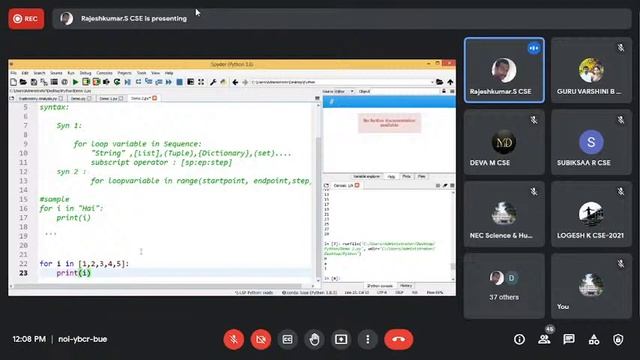
Task: Open the Spyder Run menu
Action: click(x=71, y=73)
